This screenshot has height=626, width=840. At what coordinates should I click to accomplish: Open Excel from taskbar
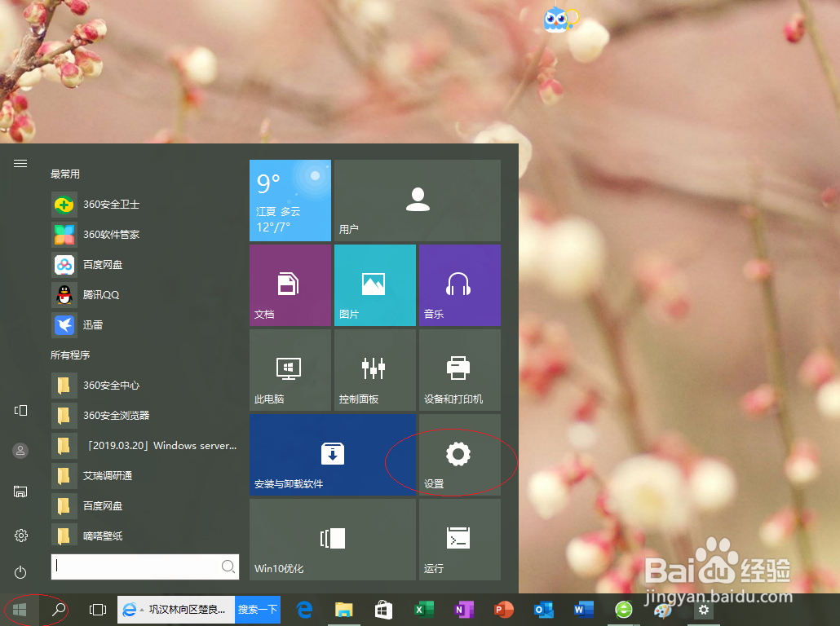424,610
